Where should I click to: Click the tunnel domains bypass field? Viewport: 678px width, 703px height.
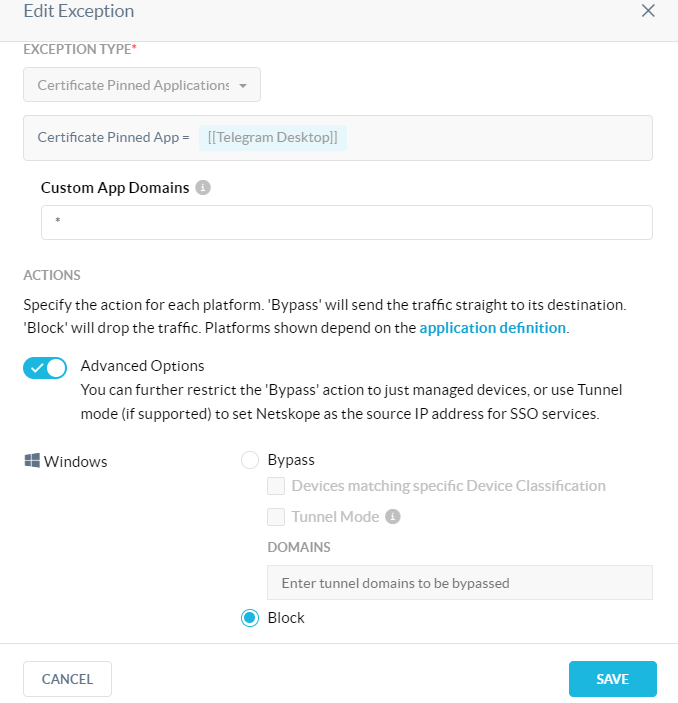point(460,582)
